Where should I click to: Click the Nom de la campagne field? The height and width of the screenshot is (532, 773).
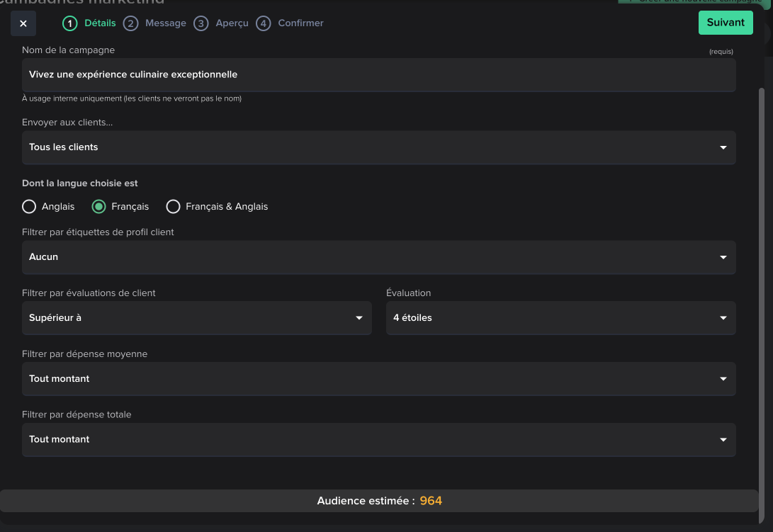pos(378,74)
